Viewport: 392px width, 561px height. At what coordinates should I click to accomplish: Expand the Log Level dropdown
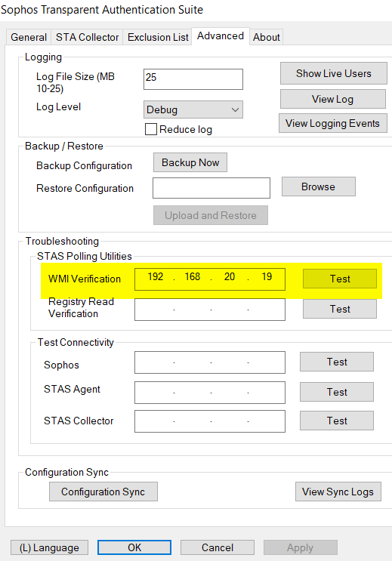pyautogui.click(x=193, y=109)
